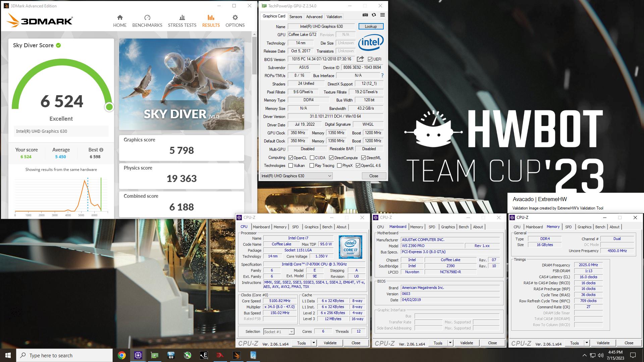644x362 pixels.
Task: Open Bench tab in Mainboard CPU-Z window
Action: 464,227
